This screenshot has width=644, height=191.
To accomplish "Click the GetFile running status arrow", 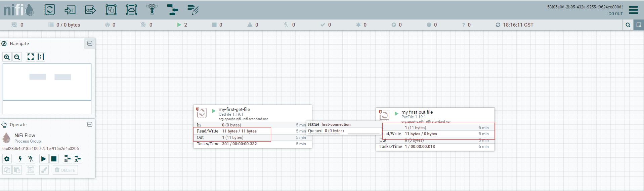I will (x=214, y=111).
